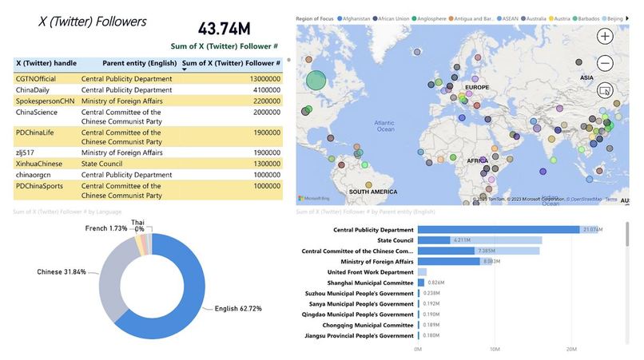Click the X (Twitter) handle column header
Viewport: 644px width, 360px height.
point(46,63)
